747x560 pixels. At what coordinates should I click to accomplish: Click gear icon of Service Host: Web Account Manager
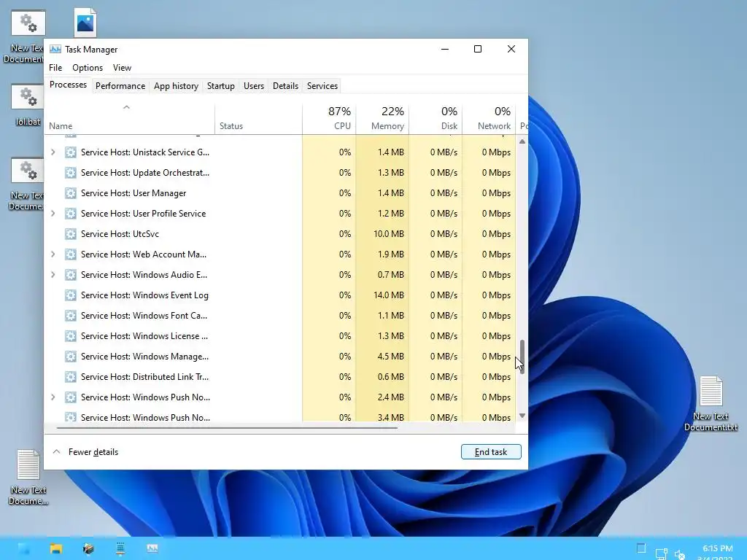click(x=71, y=254)
